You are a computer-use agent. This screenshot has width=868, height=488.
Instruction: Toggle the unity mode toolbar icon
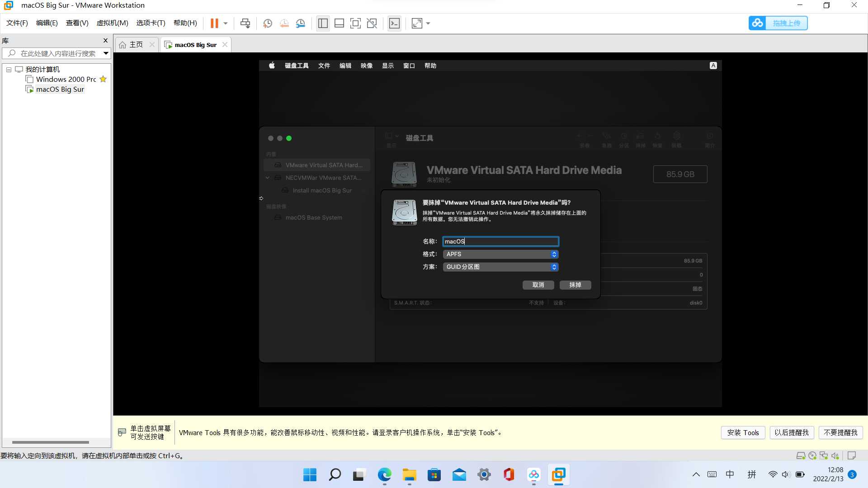[x=372, y=23]
